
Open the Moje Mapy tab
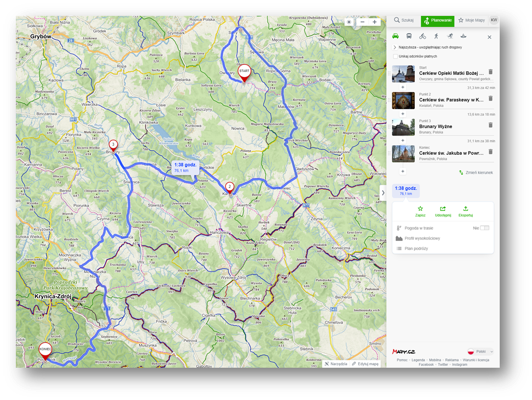471,20
